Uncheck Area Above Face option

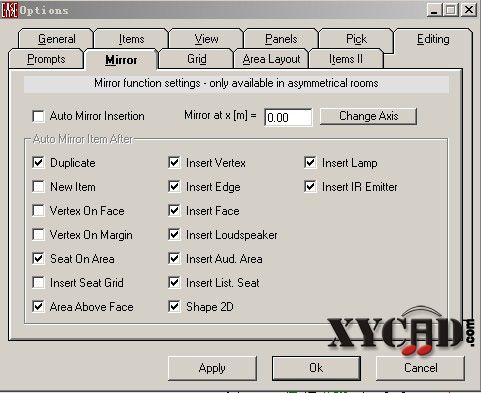pyautogui.click(x=38, y=307)
